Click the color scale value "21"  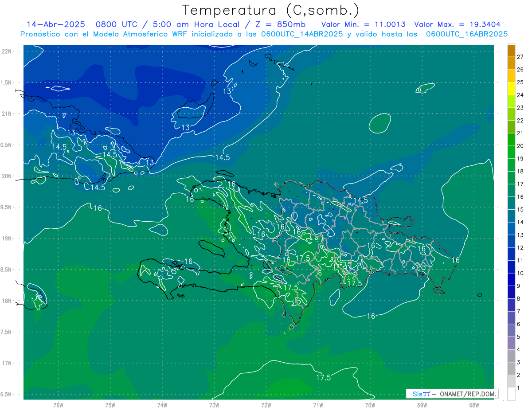520,133
